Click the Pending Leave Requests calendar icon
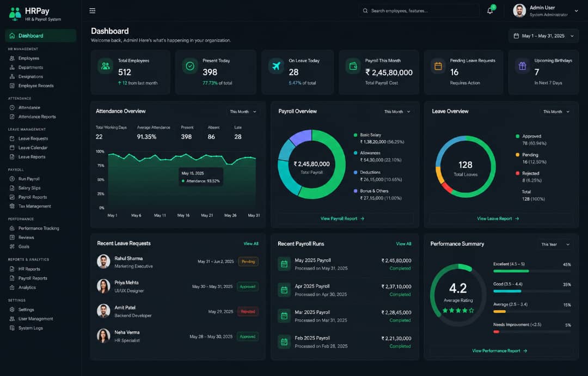This screenshot has height=376, width=588. [x=438, y=66]
